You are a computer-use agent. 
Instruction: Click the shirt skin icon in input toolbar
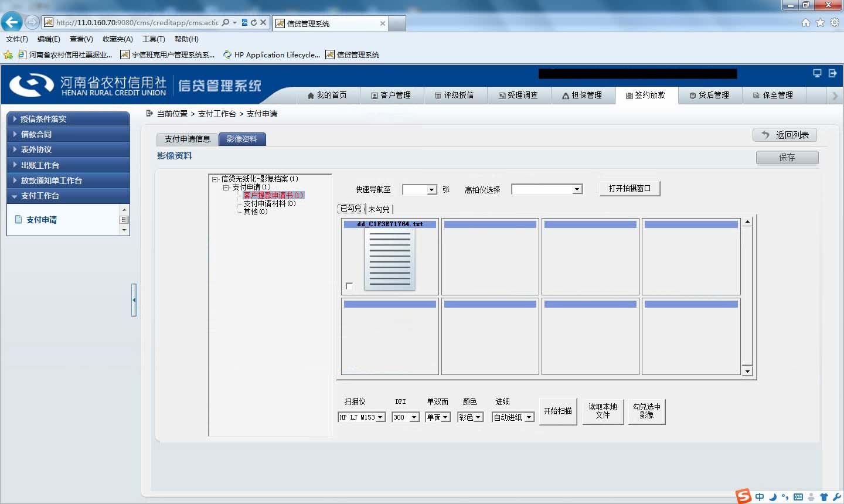click(x=824, y=497)
